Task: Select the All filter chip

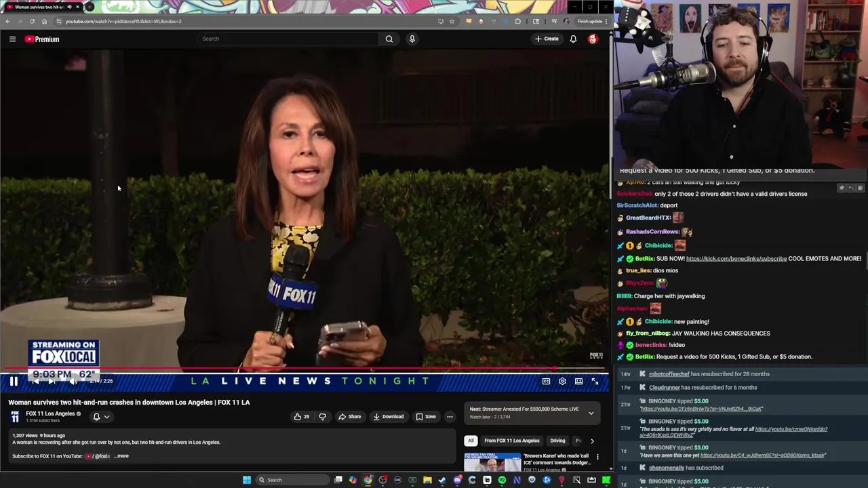Action: point(471,441)
